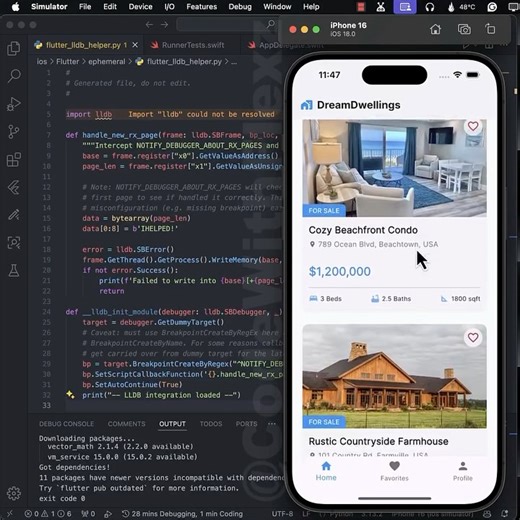Open Home tab in DreamDwellings app
Viewport: 520px width, 520px height.
(326, 471)
